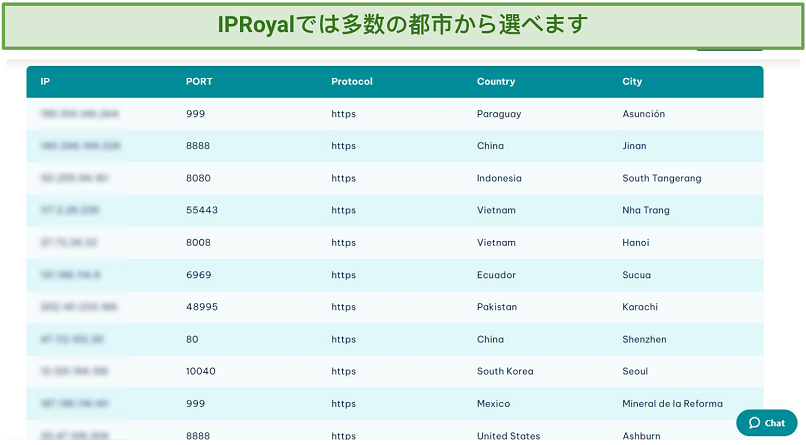Image resolution: width=806 pixels, height=445 pixels.
Task: Select the Paraguay country cell
Action: [x=499, y=114]
